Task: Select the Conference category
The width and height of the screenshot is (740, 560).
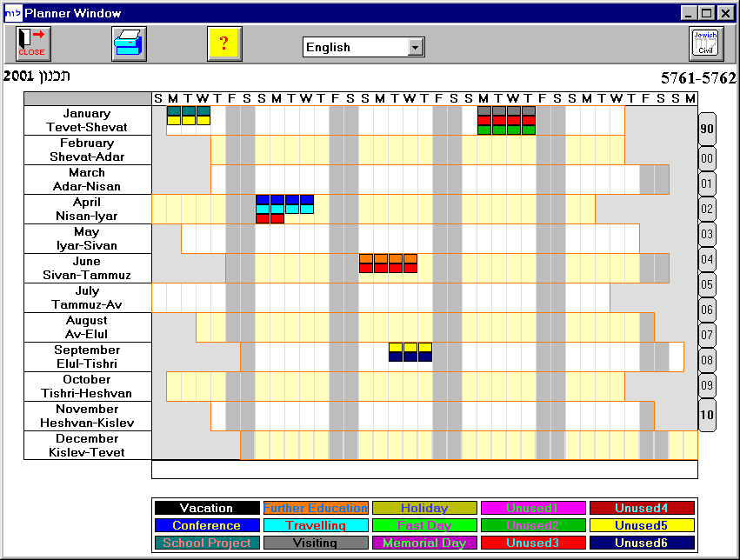Action: [x=206, y=525]
